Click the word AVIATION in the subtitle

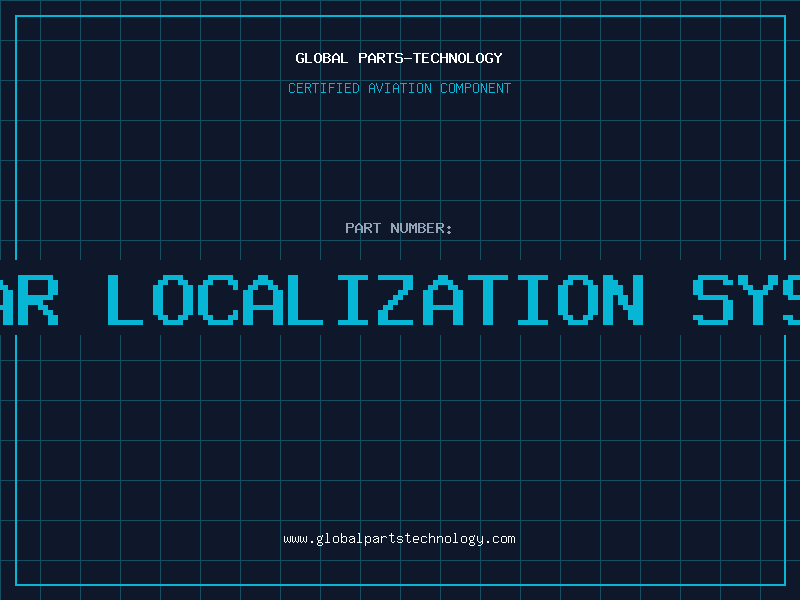pyautogui.click(x=400, y=88)
